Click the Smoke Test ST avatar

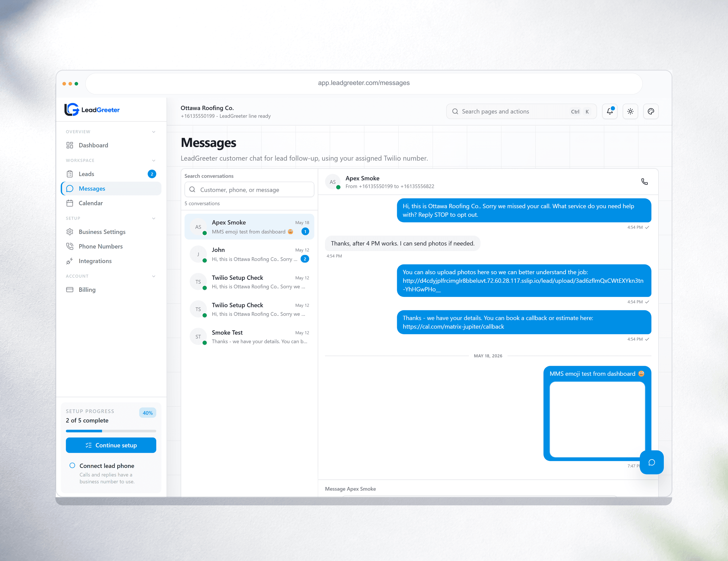[198, 337]
